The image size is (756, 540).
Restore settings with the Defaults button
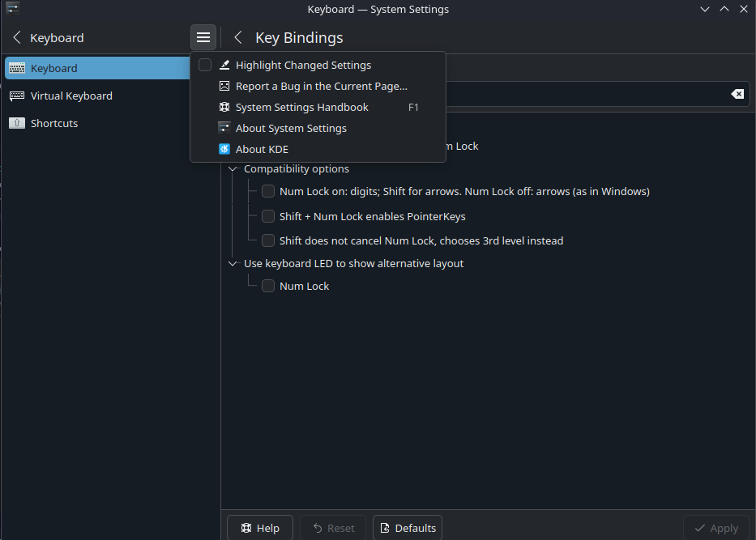click(408, 528)
